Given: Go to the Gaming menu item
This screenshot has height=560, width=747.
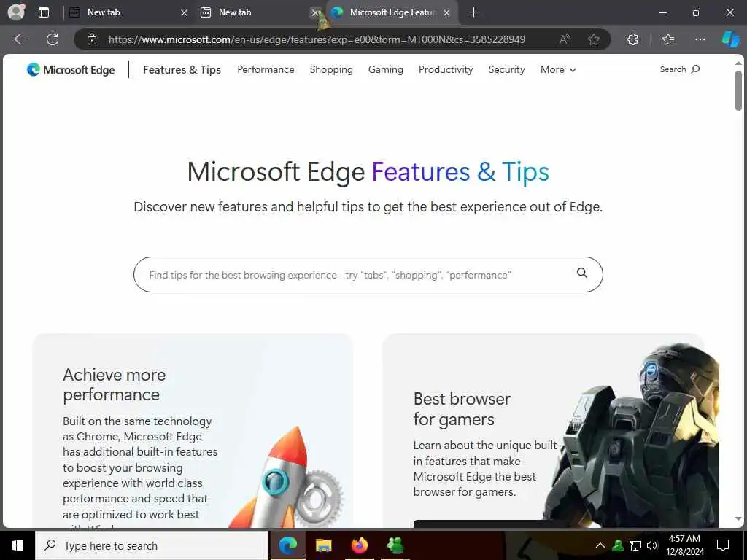Looking at the screenshot, I should pos(385,69).
